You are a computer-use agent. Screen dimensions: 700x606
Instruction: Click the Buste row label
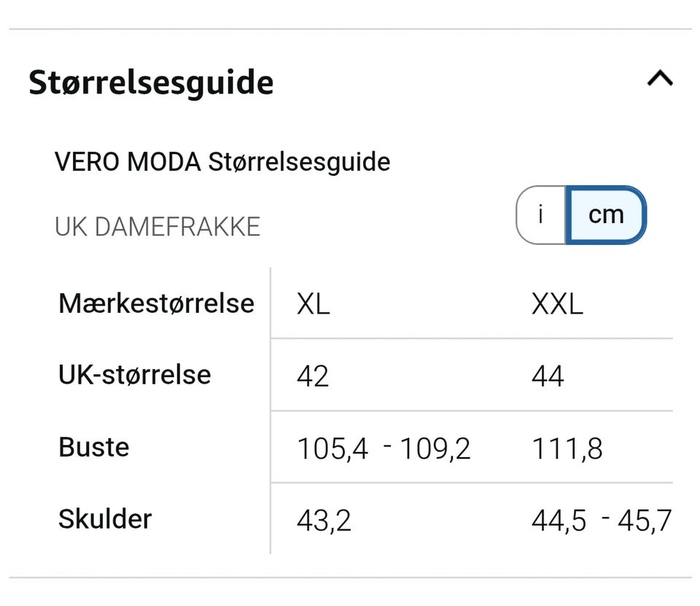[x=94, y=447]
